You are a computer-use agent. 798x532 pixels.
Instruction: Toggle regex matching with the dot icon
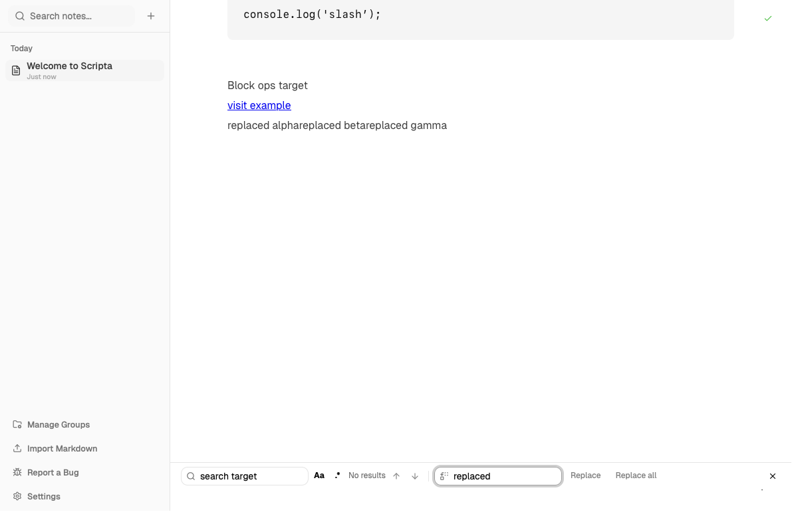click(x=337, y=475)
